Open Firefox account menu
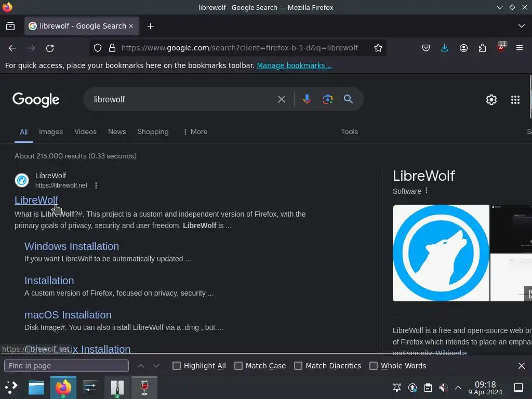Viewport: 532px width, 399px height. pos(463,48)
